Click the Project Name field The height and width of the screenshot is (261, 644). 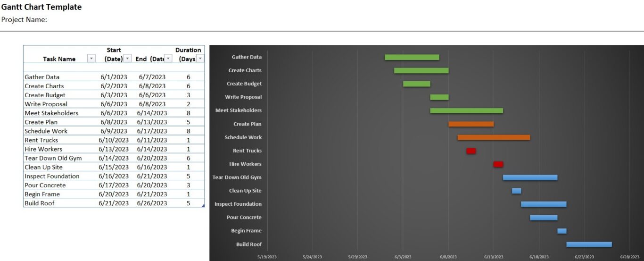point(25,19)
